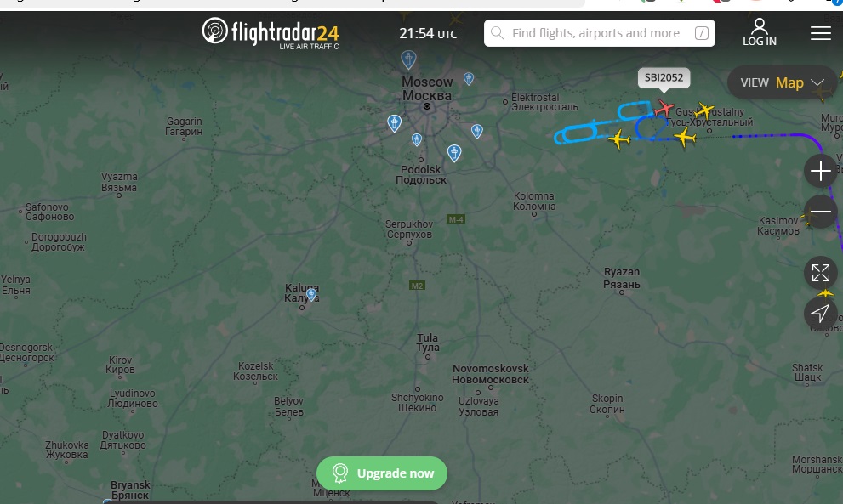Screen dimensions: 843x504
Task: Click the VIEW Map chevron arrow
Action: (x=817, y=82)
